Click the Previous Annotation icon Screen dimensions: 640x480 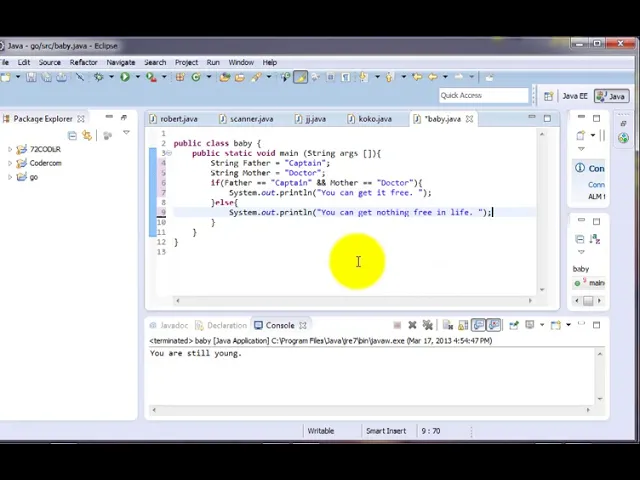[389, 77]
